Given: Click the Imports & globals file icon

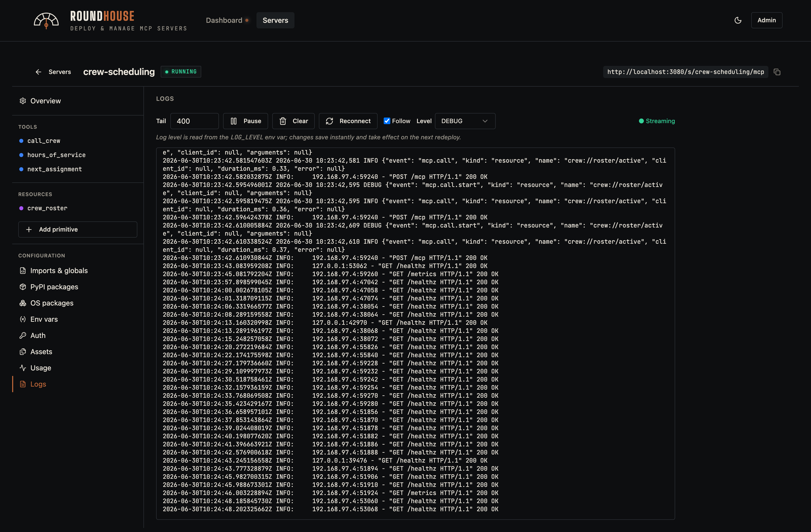Looking at the screenshot, I should pos(23,270).
